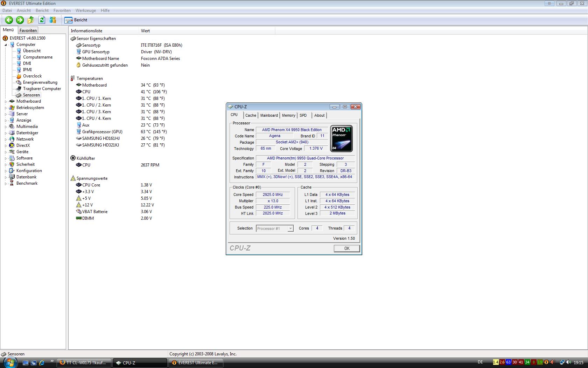The width and height of the screenshot is (588, 368).
Task: Open the Favoriten menu in menu bar
Action: pos(62,11)
